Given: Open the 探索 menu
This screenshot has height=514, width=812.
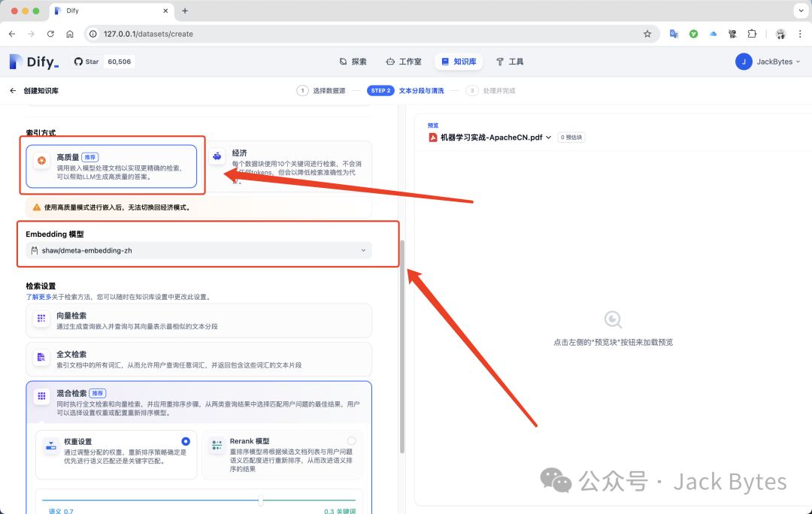Looking at the screenshot, I should tap(353, 62).
